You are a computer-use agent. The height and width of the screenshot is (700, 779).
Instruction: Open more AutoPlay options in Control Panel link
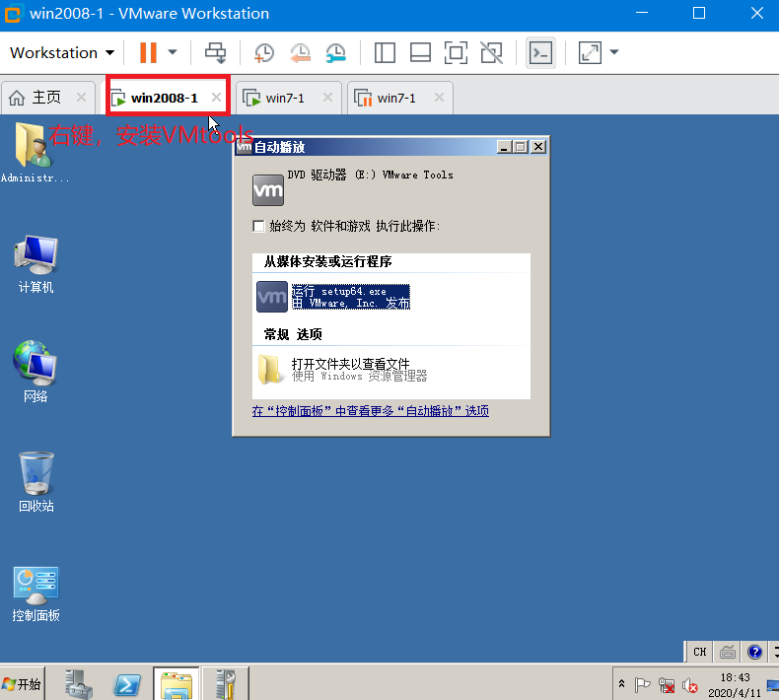370,411
